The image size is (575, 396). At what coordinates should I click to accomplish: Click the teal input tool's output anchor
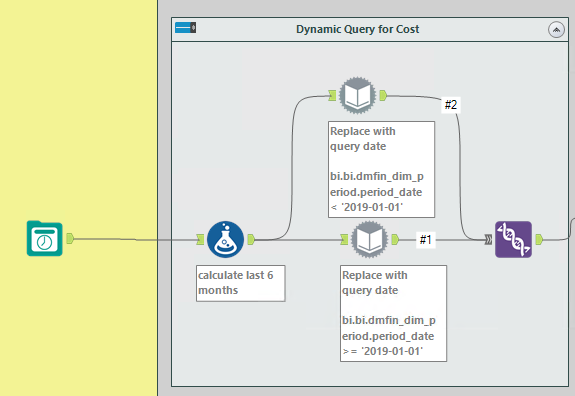[x=70, y=239]
